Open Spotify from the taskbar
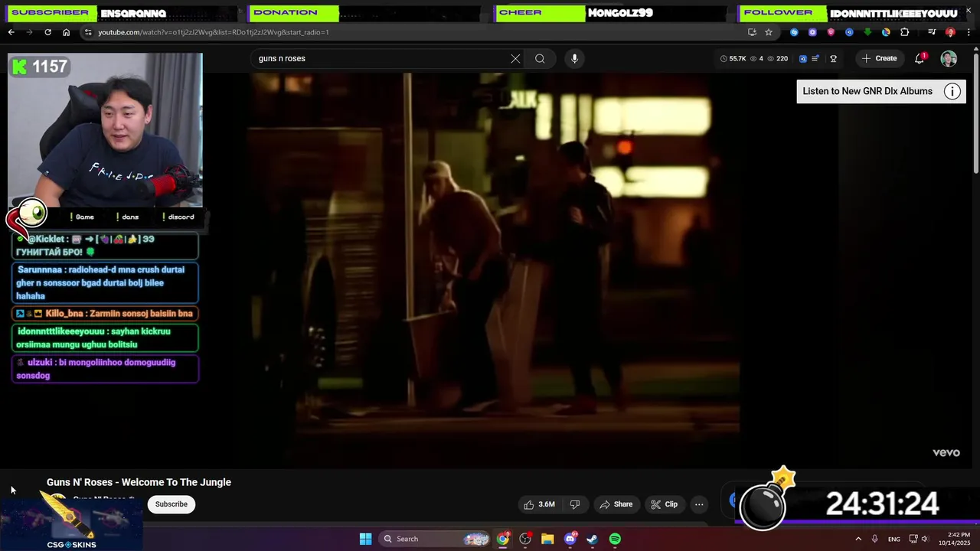This screenshot has width=980, height=551. click(615, 539)
